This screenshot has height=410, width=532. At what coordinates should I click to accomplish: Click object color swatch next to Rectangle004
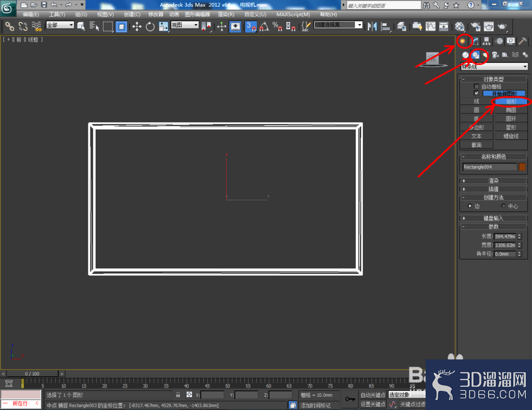pyautogui.click(x=522, y=167)
